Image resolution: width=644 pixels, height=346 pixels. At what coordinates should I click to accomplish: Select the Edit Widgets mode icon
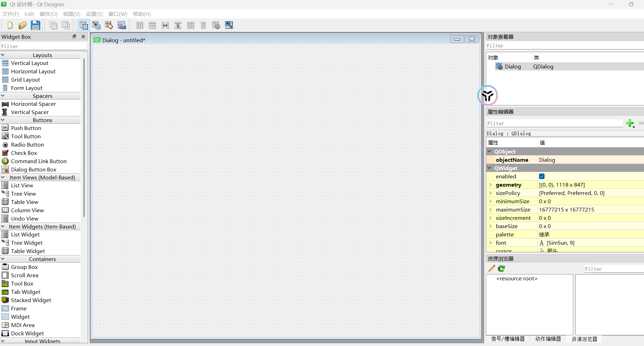click(84, 25)
